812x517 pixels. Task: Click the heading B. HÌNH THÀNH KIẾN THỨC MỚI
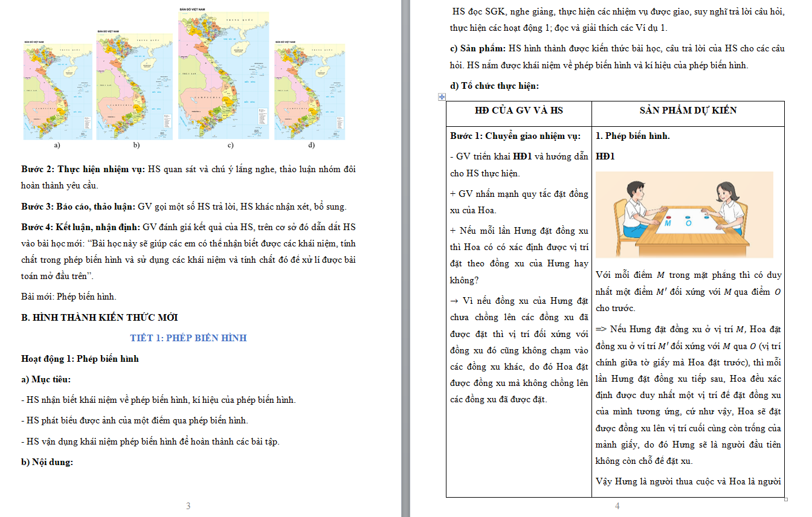[x=100, y=318]
